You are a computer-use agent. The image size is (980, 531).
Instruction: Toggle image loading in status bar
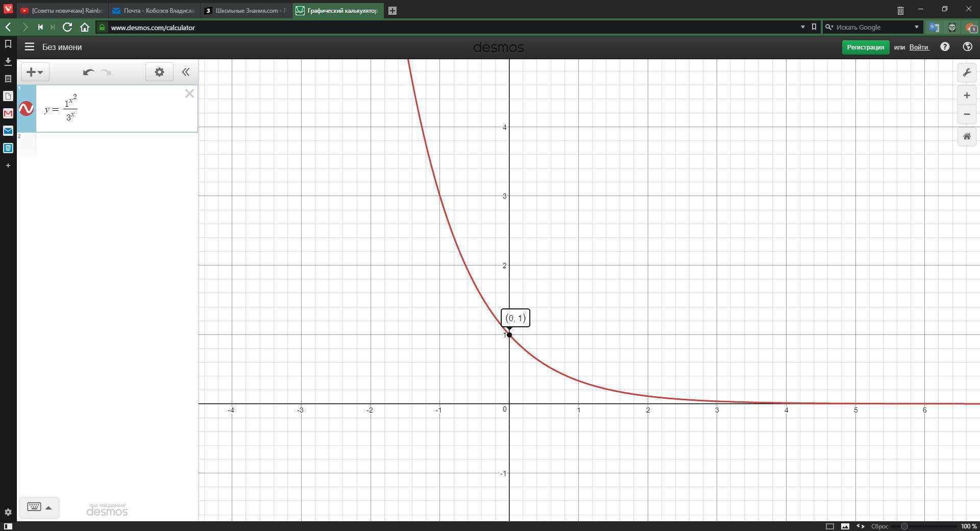point(845,526)
